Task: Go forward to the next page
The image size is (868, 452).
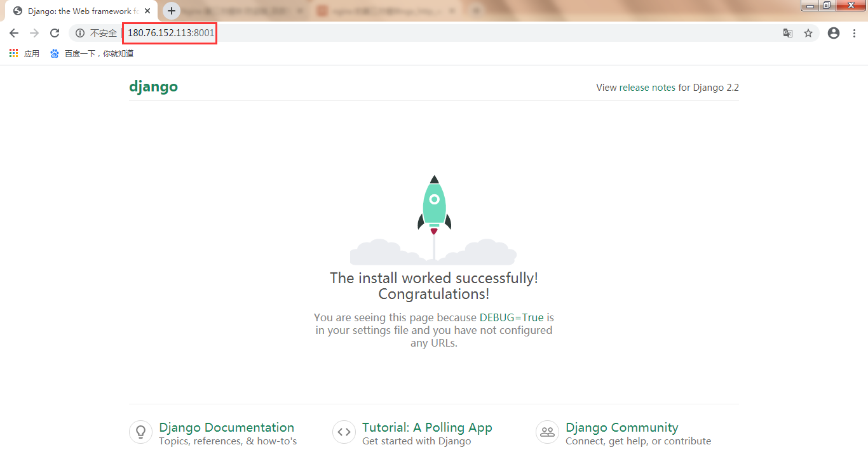Action: (x=34, y=33)
